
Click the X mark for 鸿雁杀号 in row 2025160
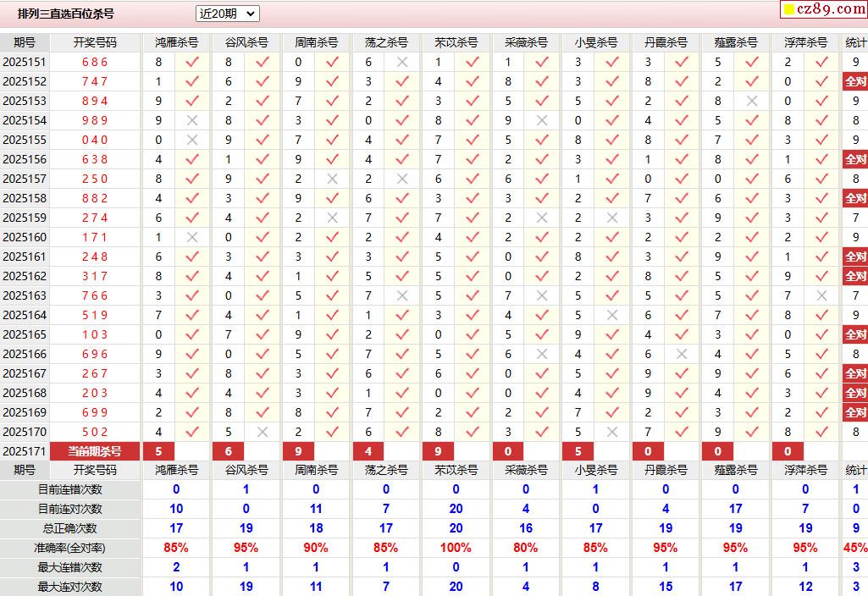[192, 237]
